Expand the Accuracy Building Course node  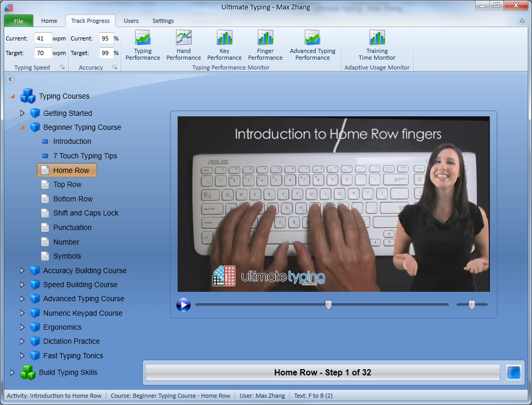pyautogui.click(x=22, y=271)
